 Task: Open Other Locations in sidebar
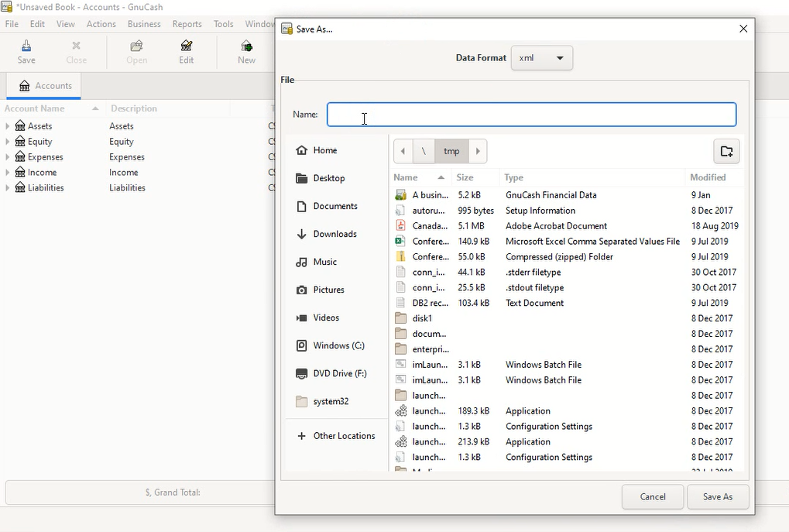click(344, 436)
